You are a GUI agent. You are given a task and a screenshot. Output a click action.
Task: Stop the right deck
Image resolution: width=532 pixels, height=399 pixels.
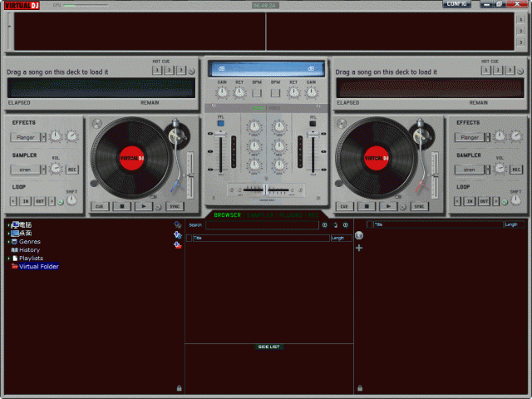click(x=366, y=206)
